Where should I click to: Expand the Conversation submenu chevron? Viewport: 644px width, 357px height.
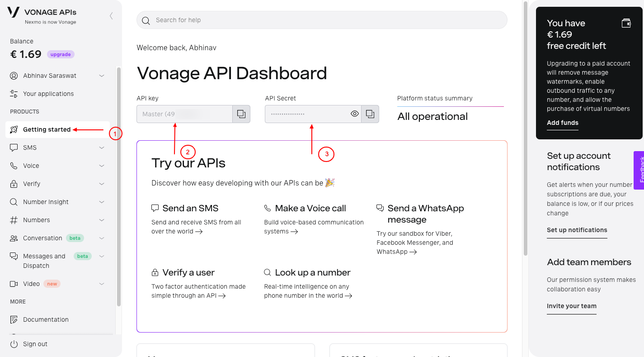point(102,238)
